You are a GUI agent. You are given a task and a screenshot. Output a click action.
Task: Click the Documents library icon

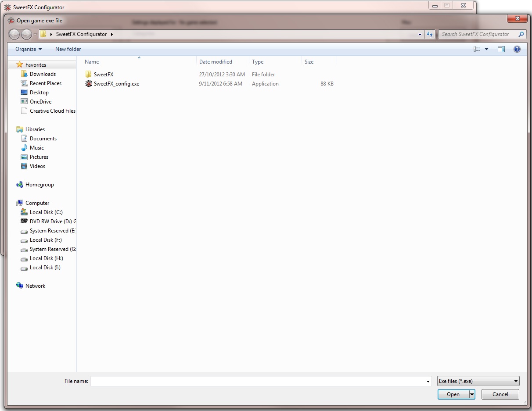point(25,139)
